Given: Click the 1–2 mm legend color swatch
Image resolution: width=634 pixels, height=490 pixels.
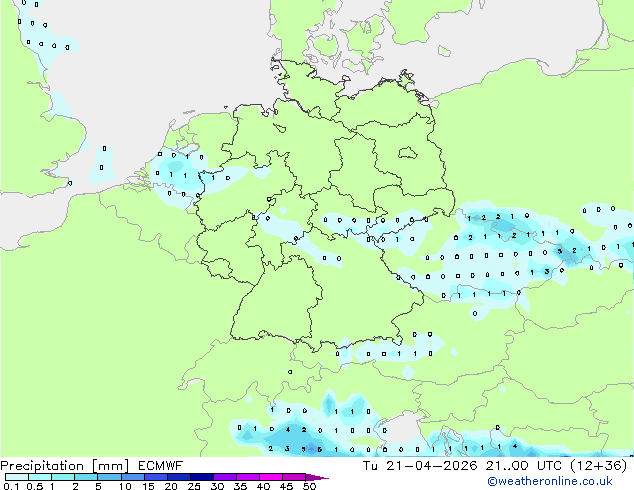Looking at the screenshot, I should 63,477.
